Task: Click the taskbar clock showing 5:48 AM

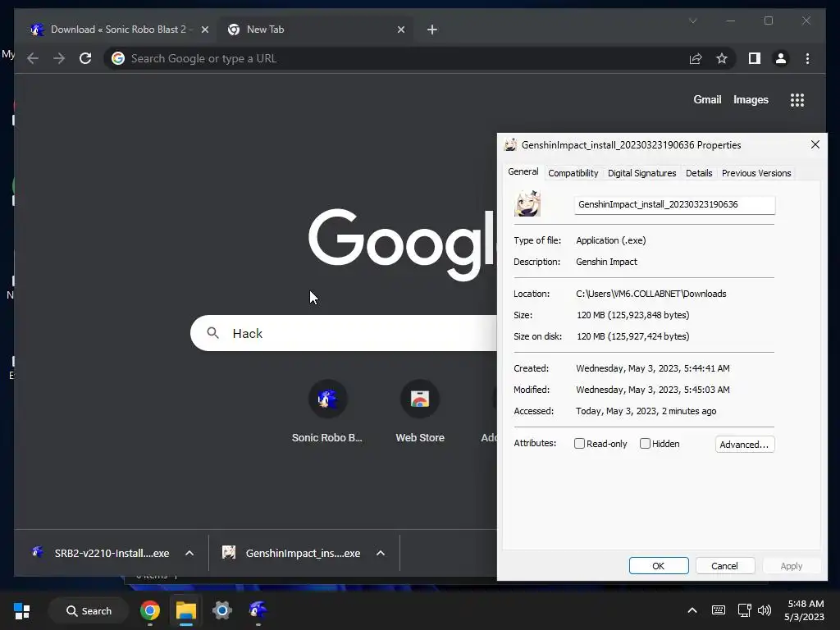Action: click(804, 610)
